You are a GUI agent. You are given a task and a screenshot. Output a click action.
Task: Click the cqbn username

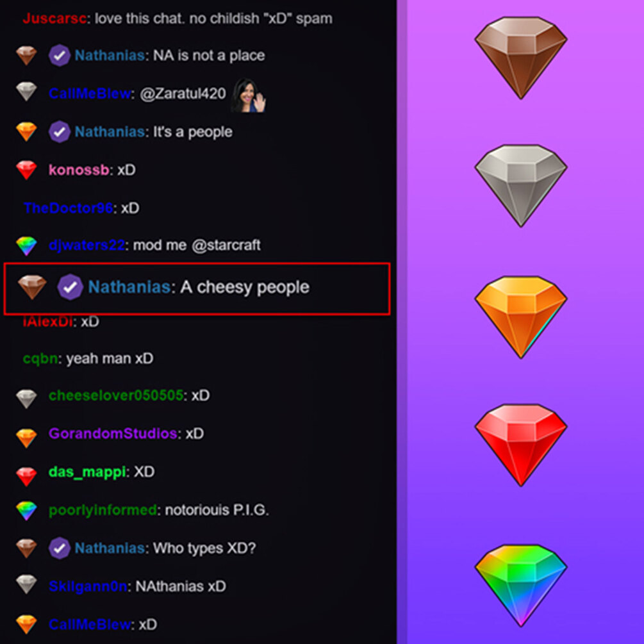pos(40,359)
